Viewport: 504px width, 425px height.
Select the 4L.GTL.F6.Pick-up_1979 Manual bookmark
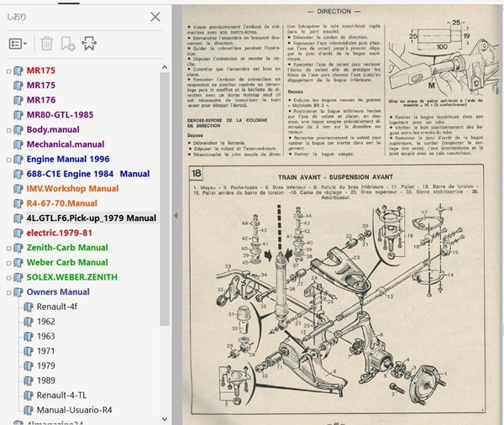(92, 218)
